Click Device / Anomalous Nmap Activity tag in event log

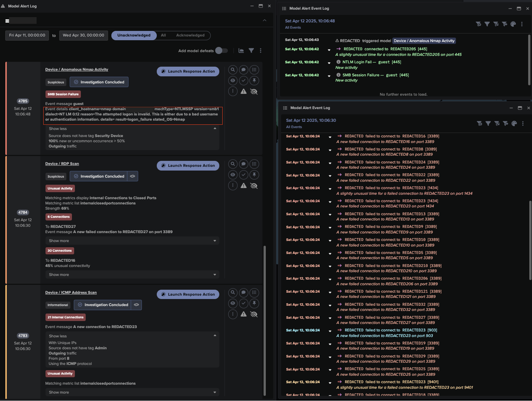click(424, 41)
